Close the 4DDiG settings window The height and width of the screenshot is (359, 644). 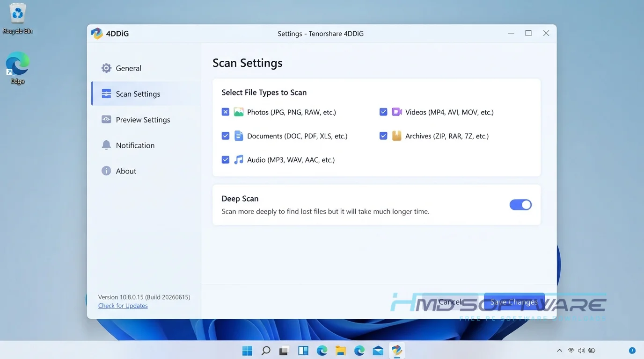tap(546, 33)
